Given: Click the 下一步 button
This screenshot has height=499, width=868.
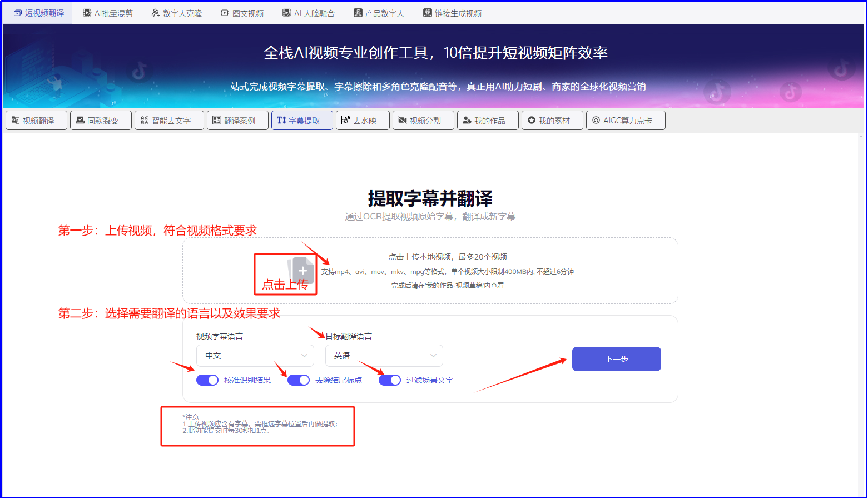Looking at the screenshot, I should pos(616,358).
